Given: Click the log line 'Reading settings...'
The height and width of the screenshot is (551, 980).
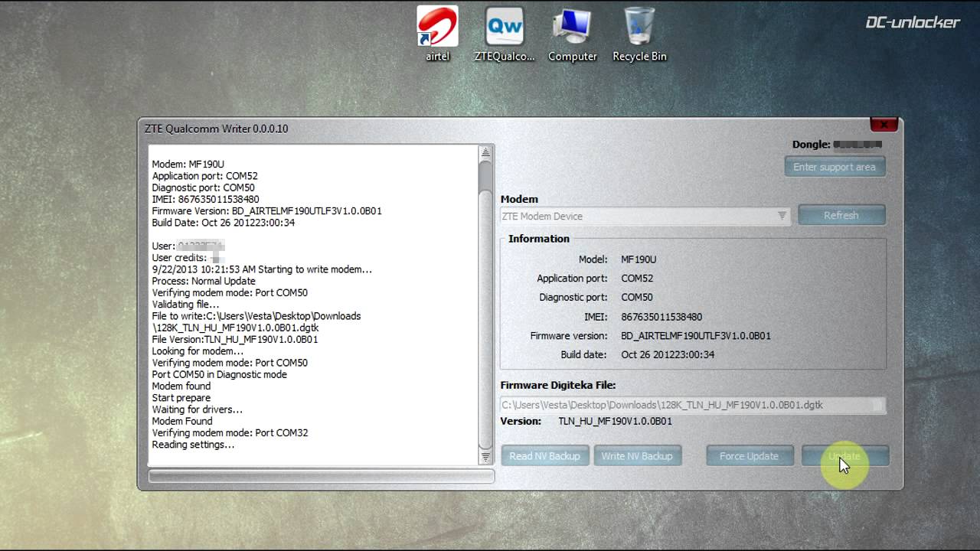Looking at the screenshot, I should click(x=193, y=445).
